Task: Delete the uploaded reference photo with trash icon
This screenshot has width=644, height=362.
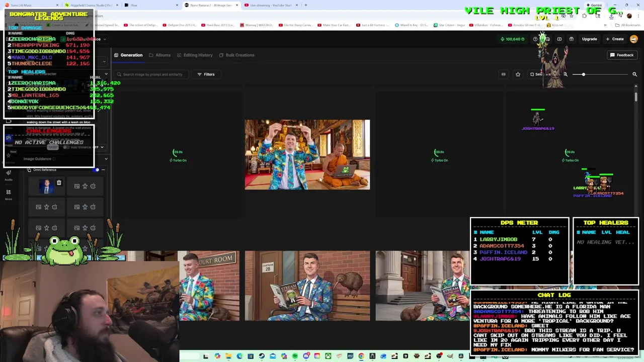Action: pyautogui.click(x=59, y=183)
